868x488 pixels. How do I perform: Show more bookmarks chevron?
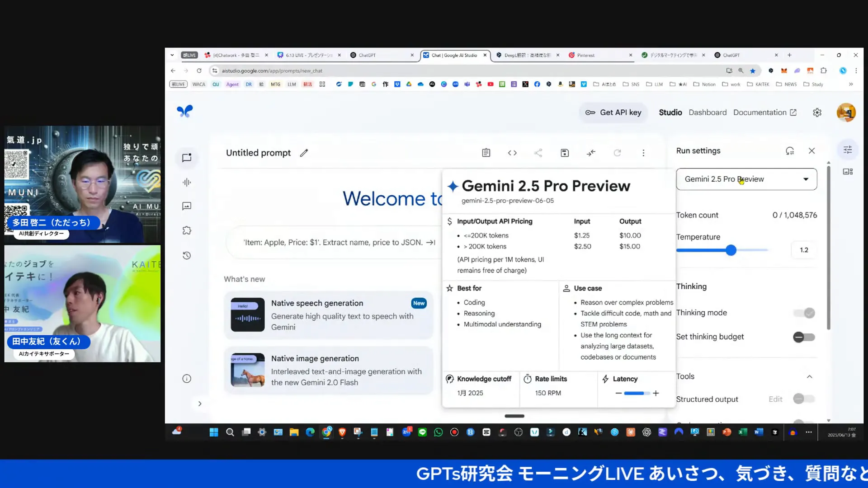click(851, 84)
